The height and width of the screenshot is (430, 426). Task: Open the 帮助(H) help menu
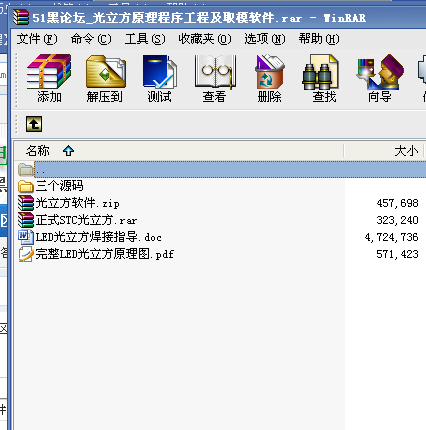tap(319, 39)
